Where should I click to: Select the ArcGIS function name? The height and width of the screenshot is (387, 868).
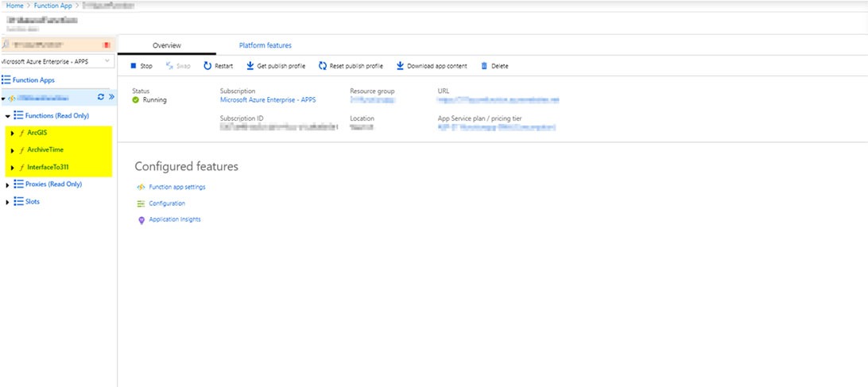(37, 133)
